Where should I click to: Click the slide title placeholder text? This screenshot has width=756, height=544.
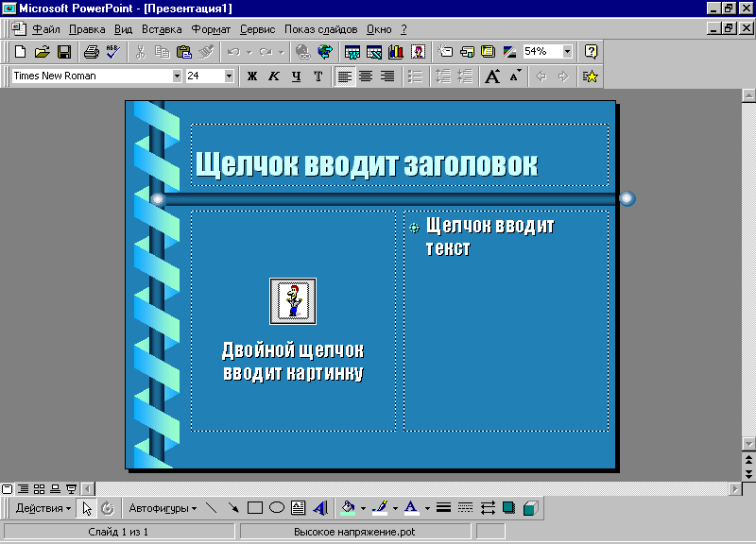367,164
